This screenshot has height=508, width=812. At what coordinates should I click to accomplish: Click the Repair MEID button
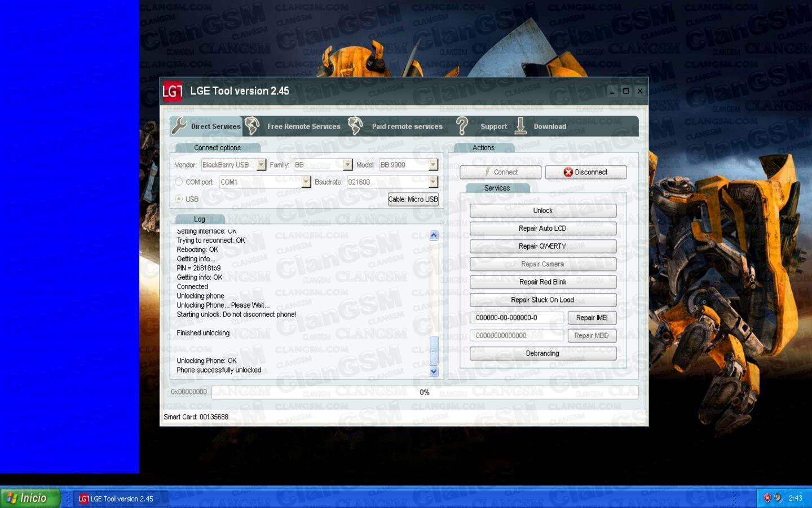592,335
